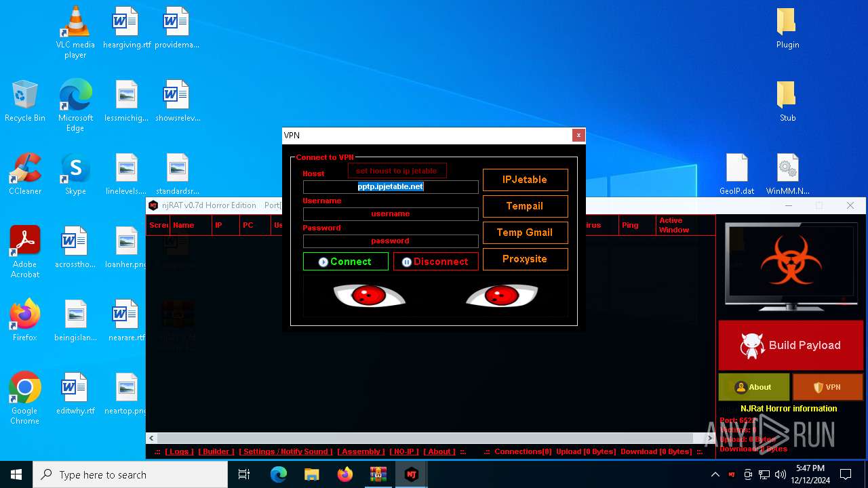Screen dimensions: 868x488
Task: Open the [ About ] status bar menu
Action: pyautogui.click(x=439, y=451)
